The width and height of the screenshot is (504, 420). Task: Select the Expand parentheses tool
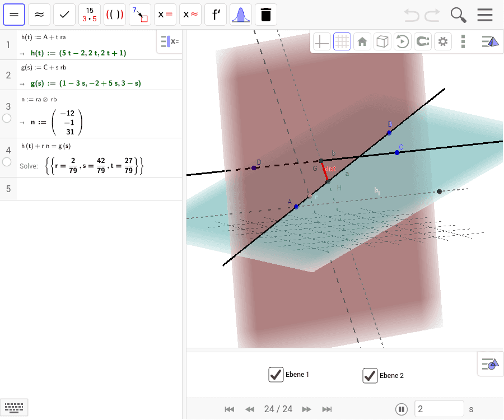114,15
